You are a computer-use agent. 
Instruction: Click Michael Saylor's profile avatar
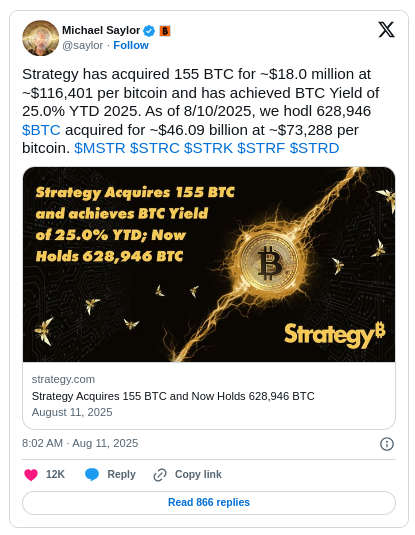click(41, 38)
